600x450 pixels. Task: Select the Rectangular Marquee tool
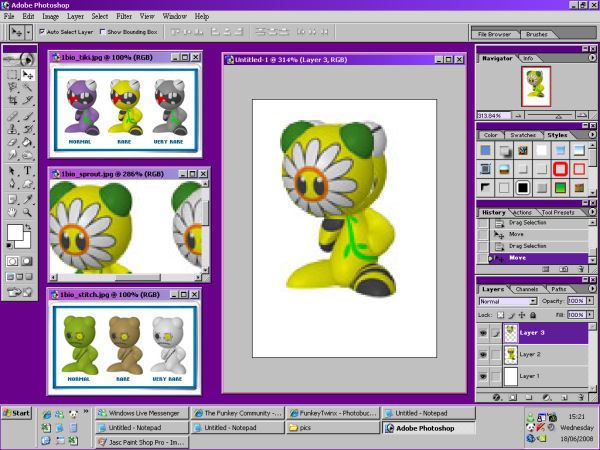coord(13,75)
